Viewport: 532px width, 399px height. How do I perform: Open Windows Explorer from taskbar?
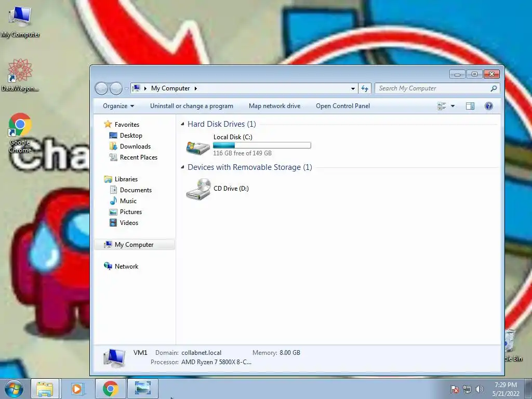(45, 389)
